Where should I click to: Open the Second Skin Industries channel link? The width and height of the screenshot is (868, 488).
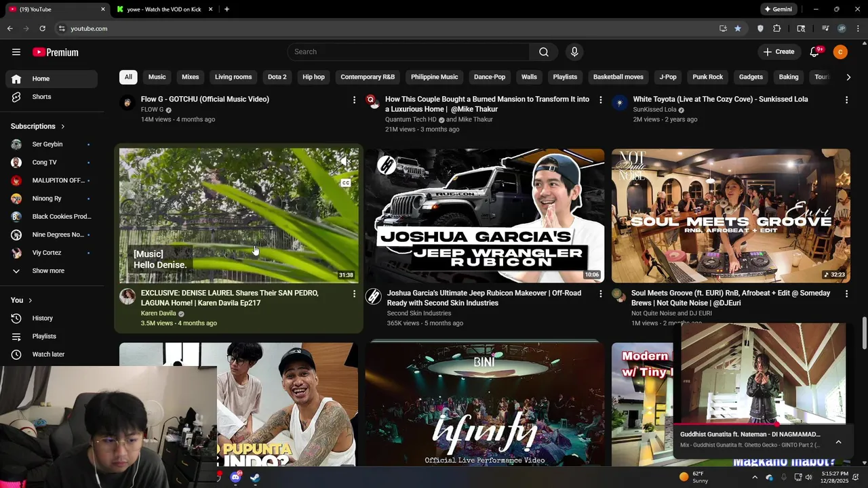pos(419,314)
